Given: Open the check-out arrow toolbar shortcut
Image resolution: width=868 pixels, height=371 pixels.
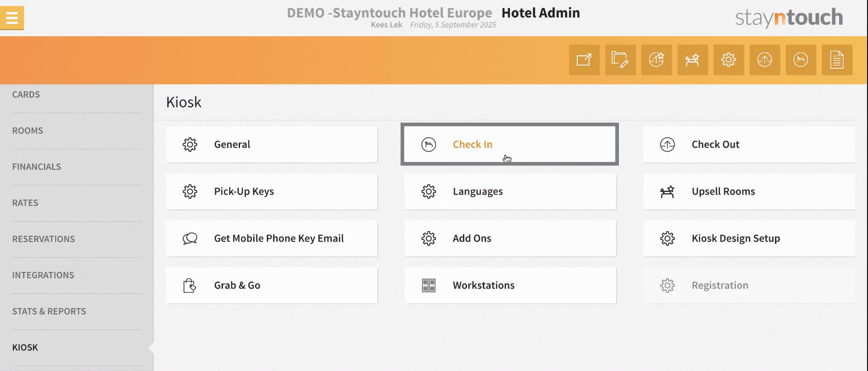Looking at the screenshot, I should click(765, 60).
